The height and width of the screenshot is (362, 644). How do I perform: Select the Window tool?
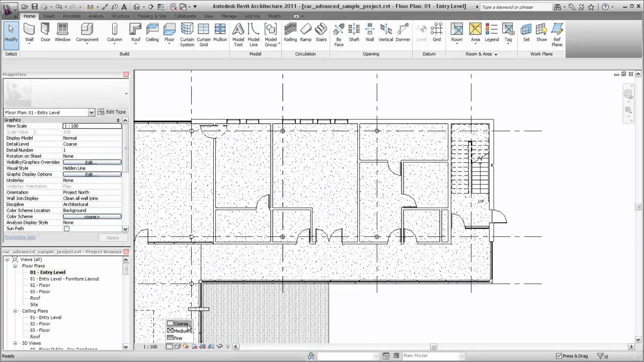pyautogui.click(x=62, y=33)
